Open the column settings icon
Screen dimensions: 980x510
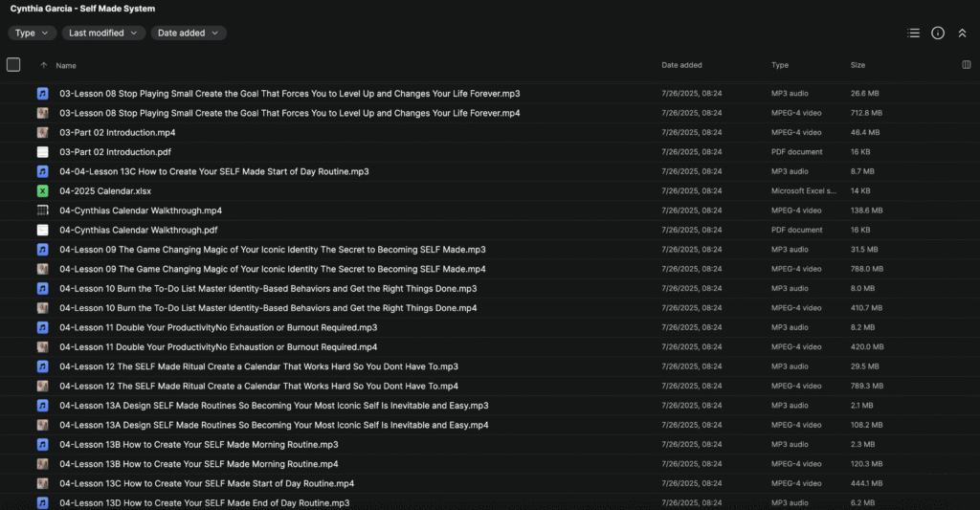tap(966, 65)
